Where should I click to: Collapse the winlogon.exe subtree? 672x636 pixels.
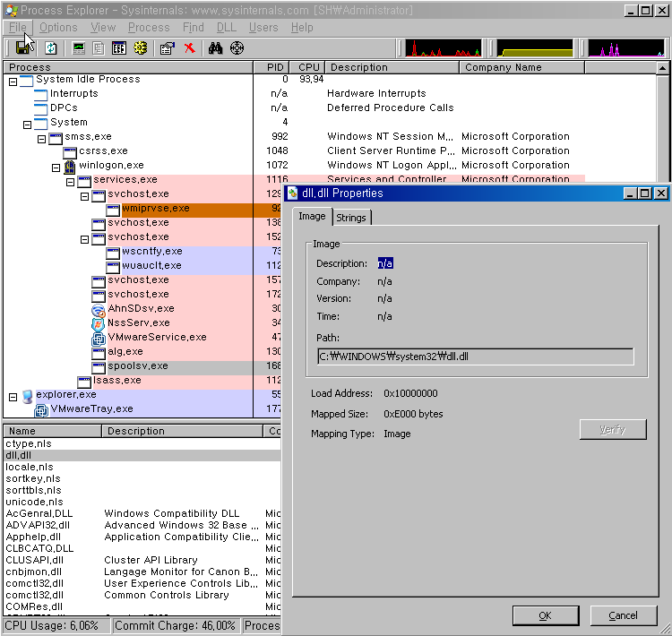(56, 168)
